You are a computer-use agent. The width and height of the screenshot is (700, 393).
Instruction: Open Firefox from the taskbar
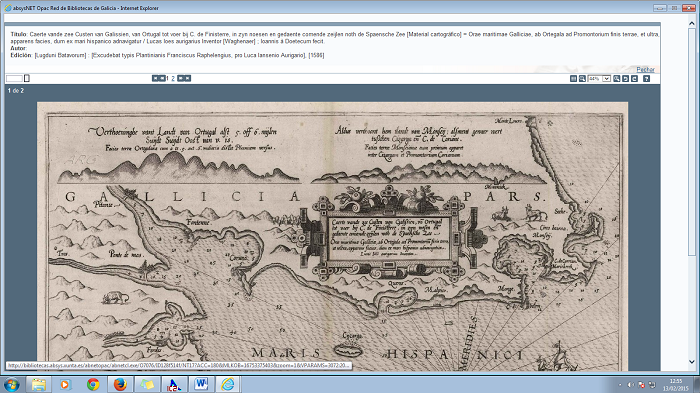point(120,384)
